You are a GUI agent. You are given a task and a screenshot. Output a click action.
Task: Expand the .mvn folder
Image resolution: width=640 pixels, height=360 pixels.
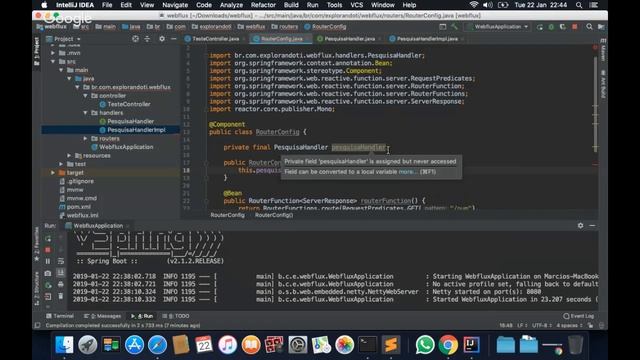[53, 53]
